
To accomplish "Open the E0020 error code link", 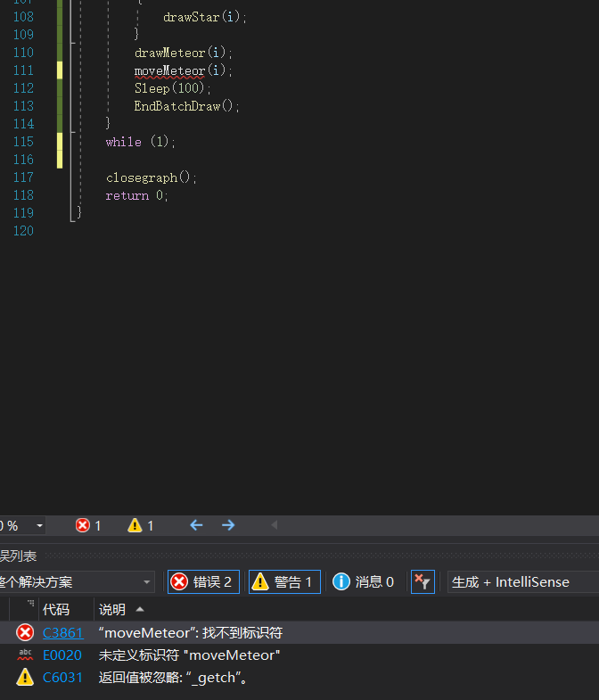I will click(62, 655).
